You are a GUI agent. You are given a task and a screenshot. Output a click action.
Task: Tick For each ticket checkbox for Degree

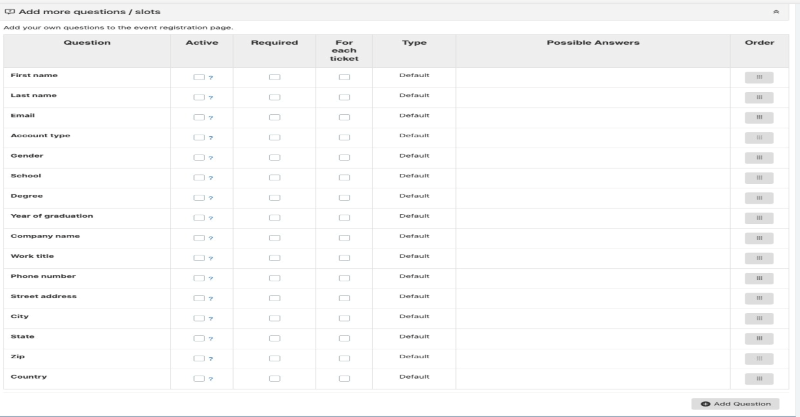tap(344, 198)
